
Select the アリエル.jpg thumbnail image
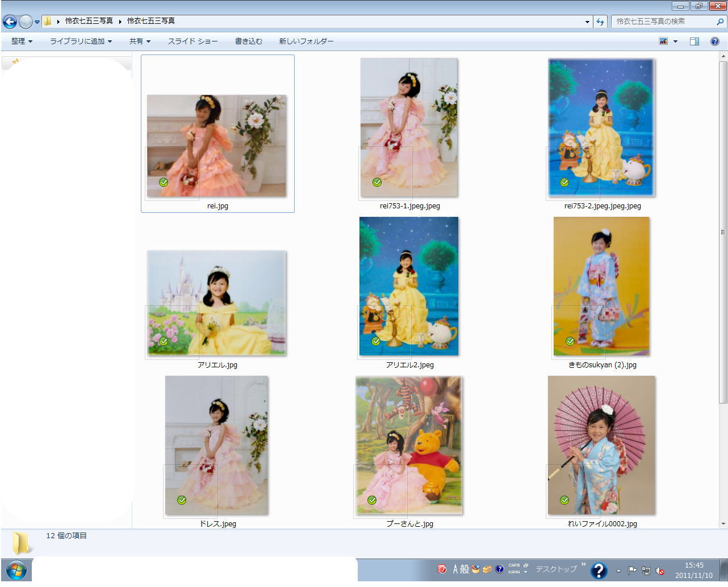[216, 303]
